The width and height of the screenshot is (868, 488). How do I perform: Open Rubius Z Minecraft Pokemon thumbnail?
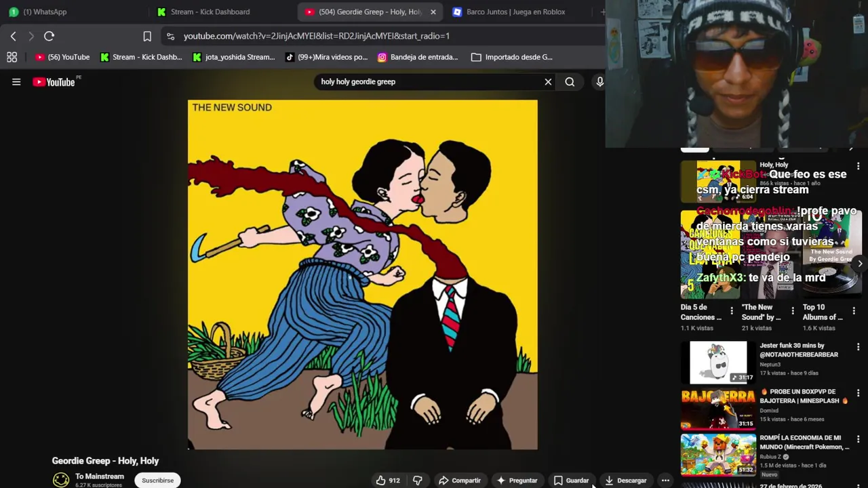(718, 455)
